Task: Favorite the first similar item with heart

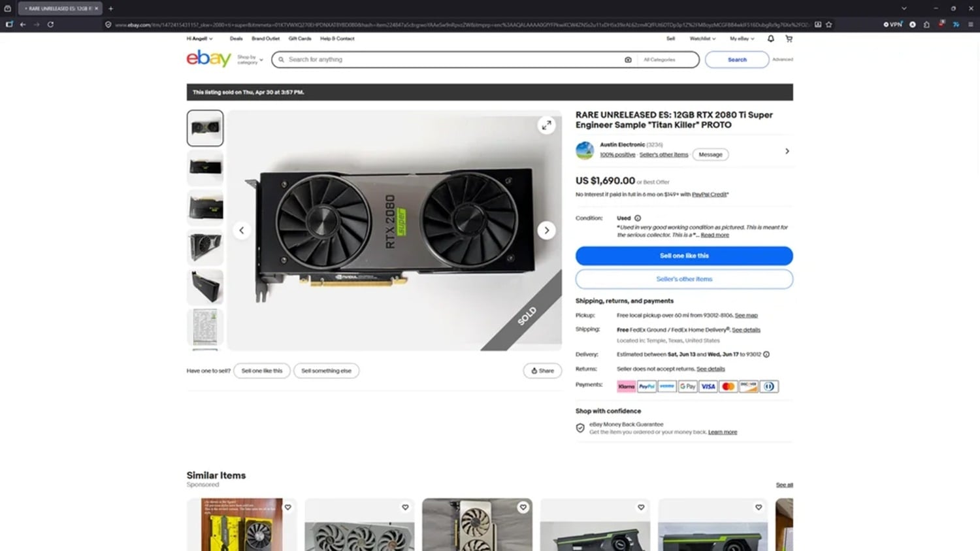Action: point(287,507)
